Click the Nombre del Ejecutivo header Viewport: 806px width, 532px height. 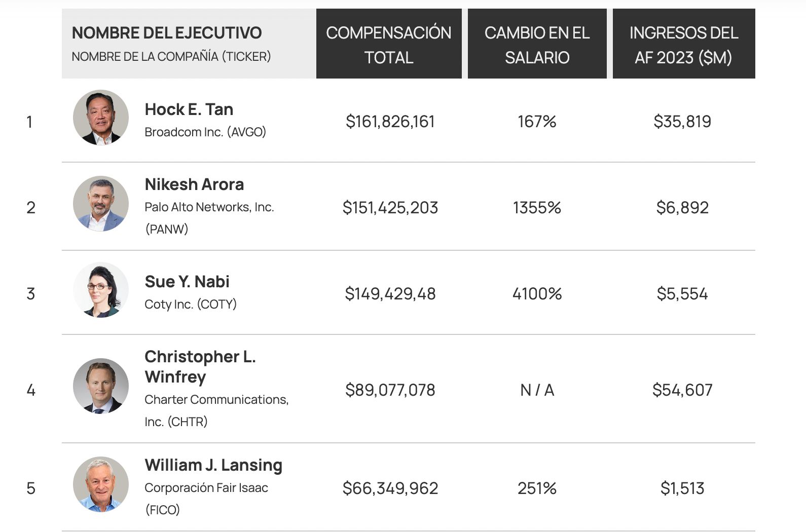click(x=167, y=33)
